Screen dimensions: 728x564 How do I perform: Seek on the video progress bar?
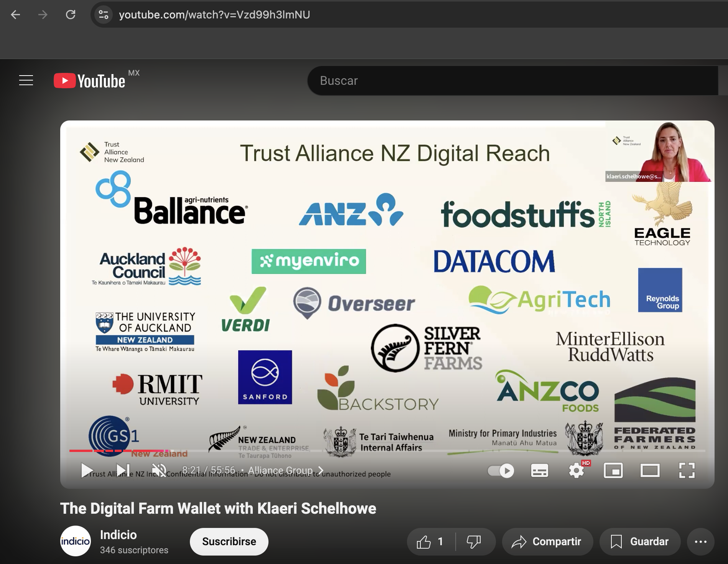(387, 451)
